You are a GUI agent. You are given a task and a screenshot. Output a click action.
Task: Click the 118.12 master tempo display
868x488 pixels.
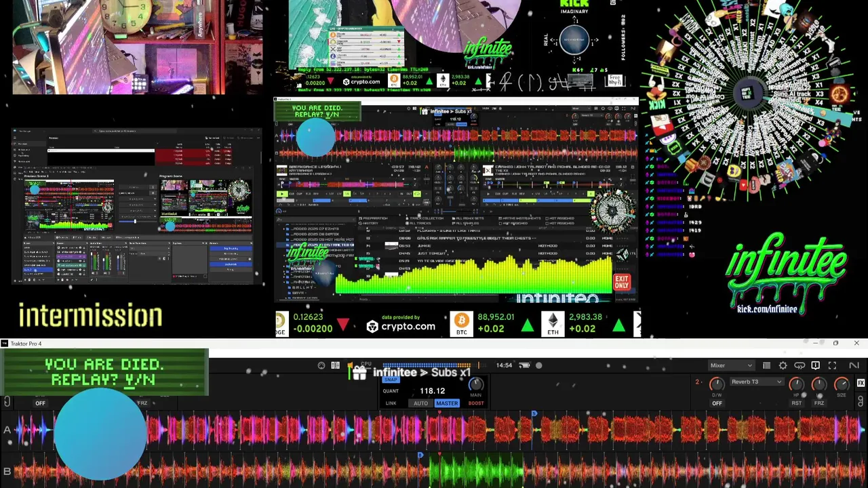pyautogui.click(x=432, y=391)
